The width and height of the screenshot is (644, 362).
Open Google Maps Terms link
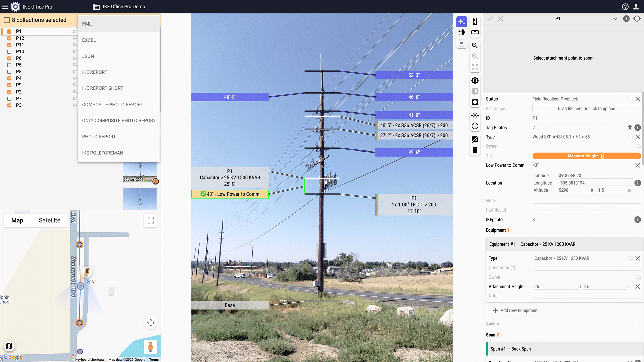tap(154, 360)
